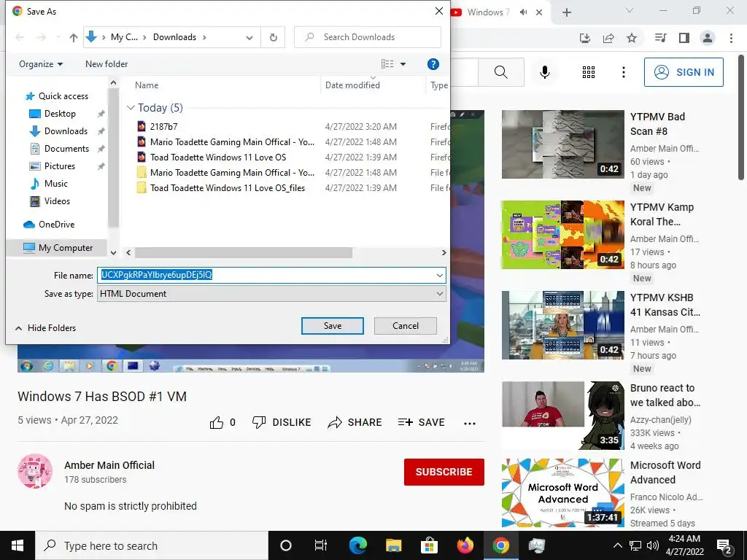The width and height of the screenshot is (747, 560).
Task: Open Microsoft Edge from taskbar
Action: tap(357, 545)
